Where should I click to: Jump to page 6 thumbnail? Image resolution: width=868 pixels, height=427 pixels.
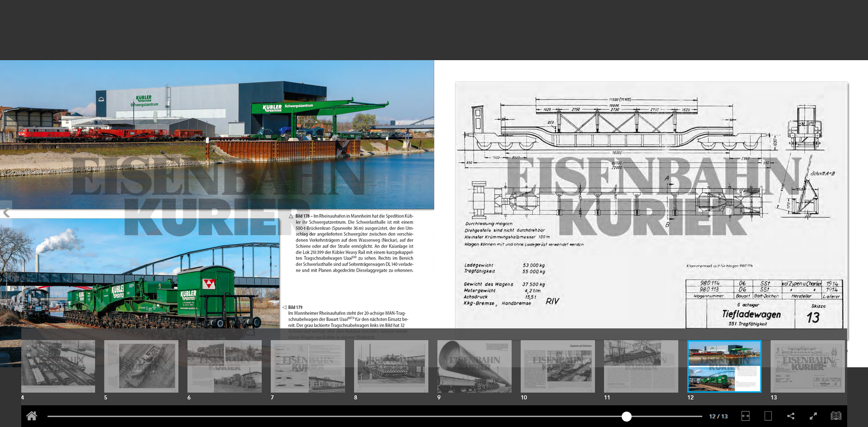point(225,366)
